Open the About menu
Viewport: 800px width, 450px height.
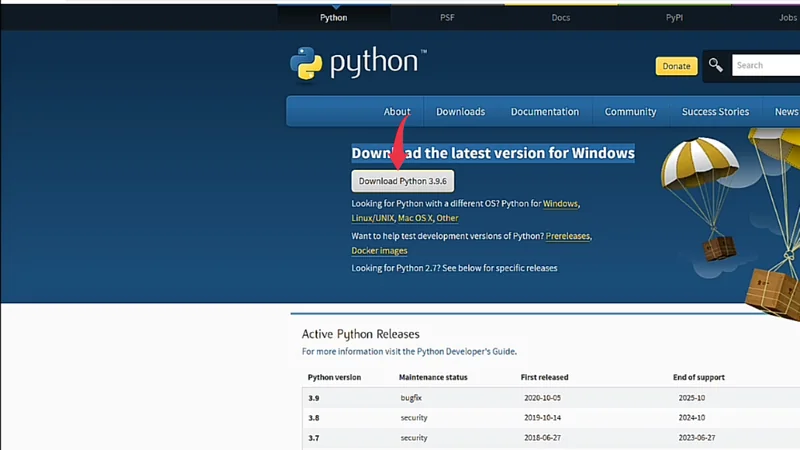click(x=397, y=112)
